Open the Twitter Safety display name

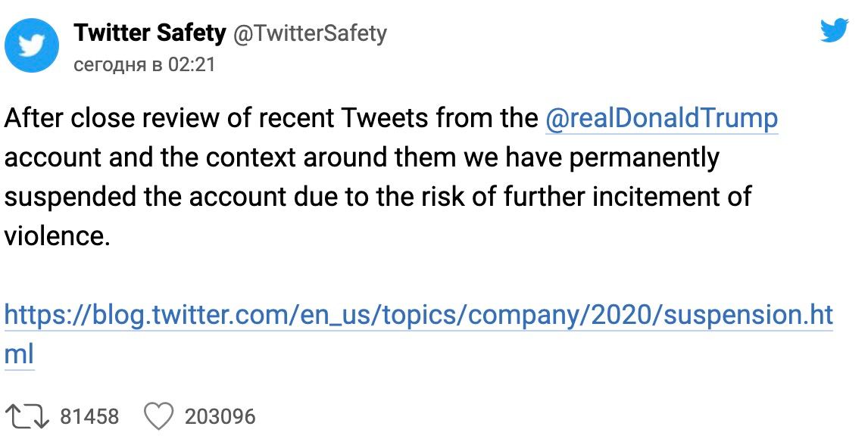(149, 33)
